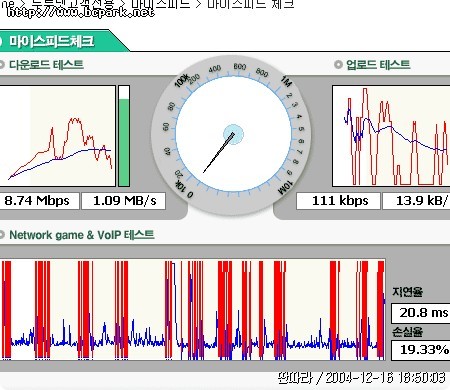Click the 8.74 Mbps value box
This screenshot has height=390, width=450.
click(39, 201)
